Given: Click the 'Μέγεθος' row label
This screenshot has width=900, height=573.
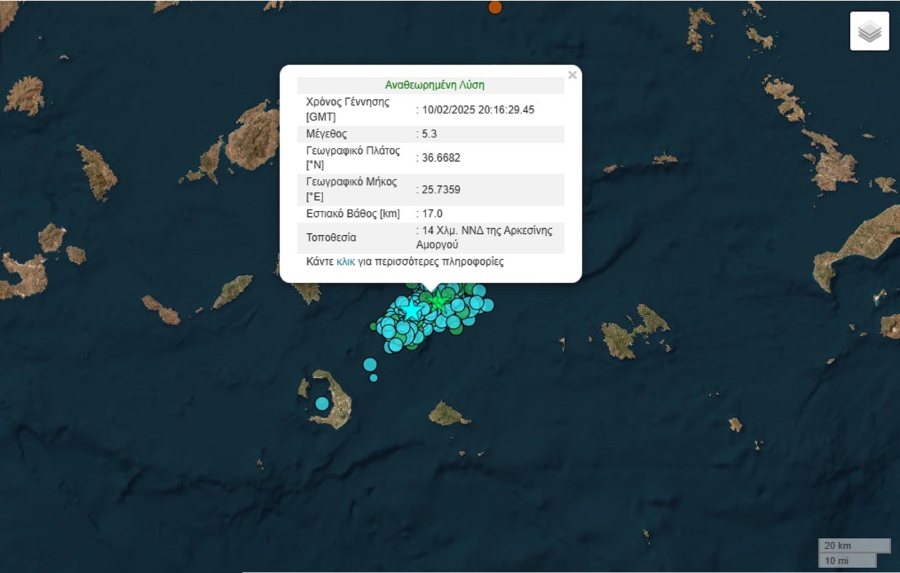Looking at the screenshot, I should coord(327,133).
